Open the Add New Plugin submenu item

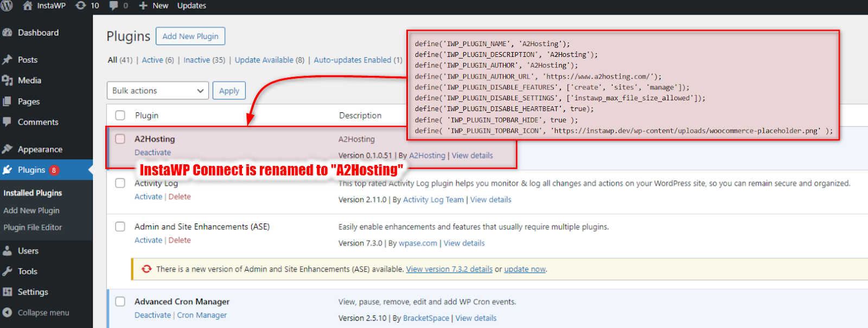(x=31, y=210)
